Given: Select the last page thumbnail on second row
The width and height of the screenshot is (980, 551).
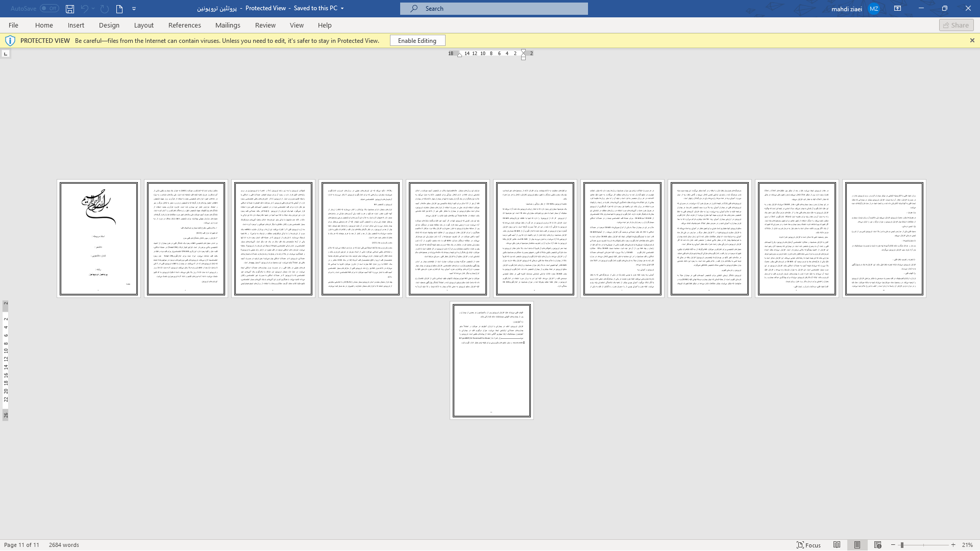Looking at the screenshot, I should click(492, 360).
